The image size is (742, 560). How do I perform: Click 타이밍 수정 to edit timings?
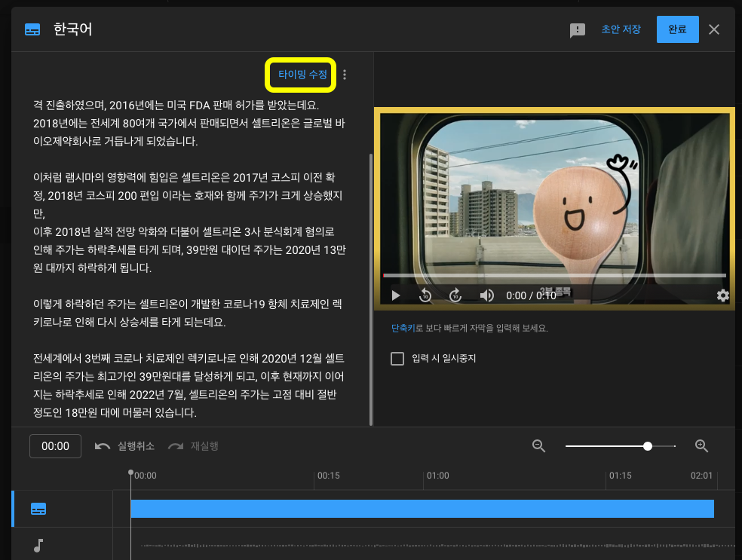[x=302, y=75]
